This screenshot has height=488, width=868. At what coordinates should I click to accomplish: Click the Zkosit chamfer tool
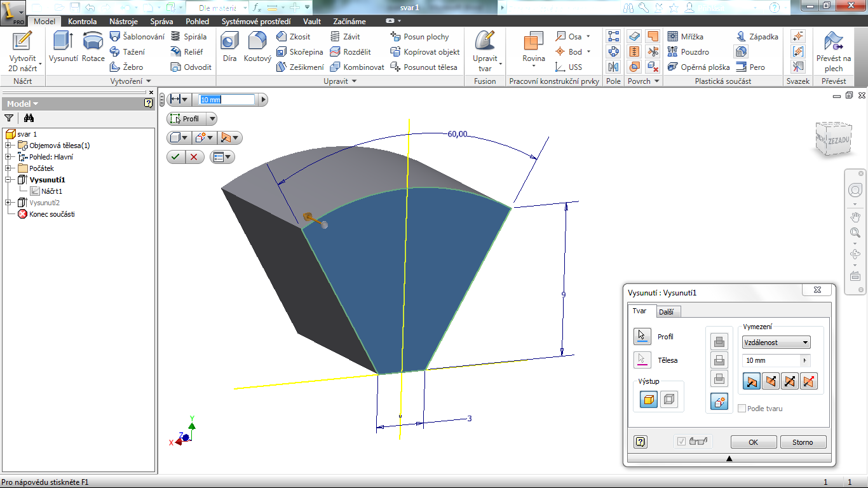coord(294,37)
